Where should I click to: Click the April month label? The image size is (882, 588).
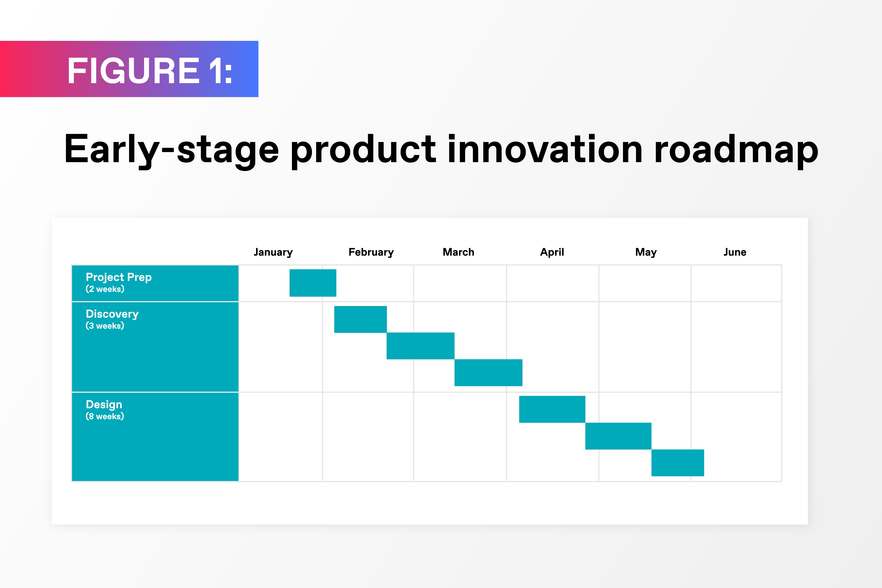[552, 252]
